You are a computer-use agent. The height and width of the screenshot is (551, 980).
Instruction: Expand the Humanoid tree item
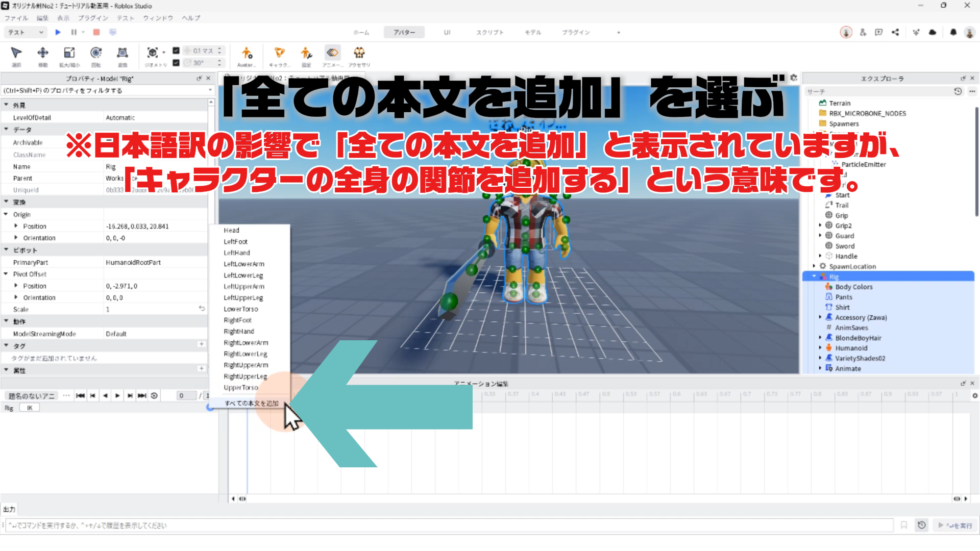[x=820, y=348]
